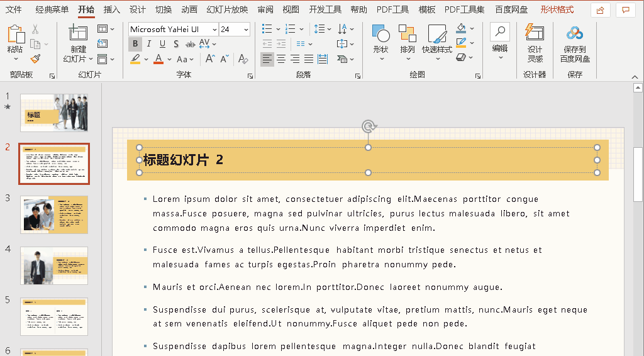Open Quick Styles icon
The width and height of the screenshot is (644, 356).
(x=437, y=34)
